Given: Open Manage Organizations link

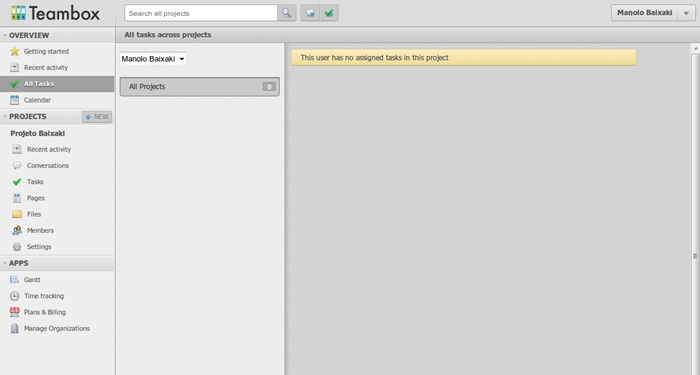Looking at the screenshot, I should [57, 329].
